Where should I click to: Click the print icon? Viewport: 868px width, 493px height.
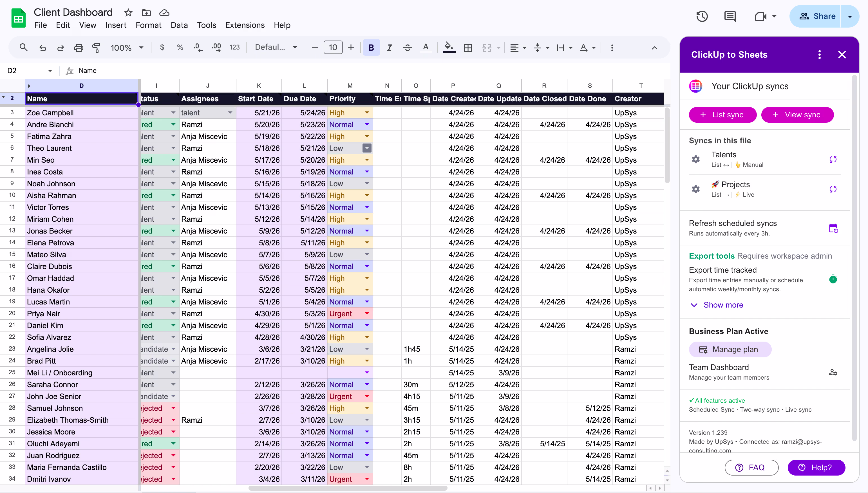79,48
